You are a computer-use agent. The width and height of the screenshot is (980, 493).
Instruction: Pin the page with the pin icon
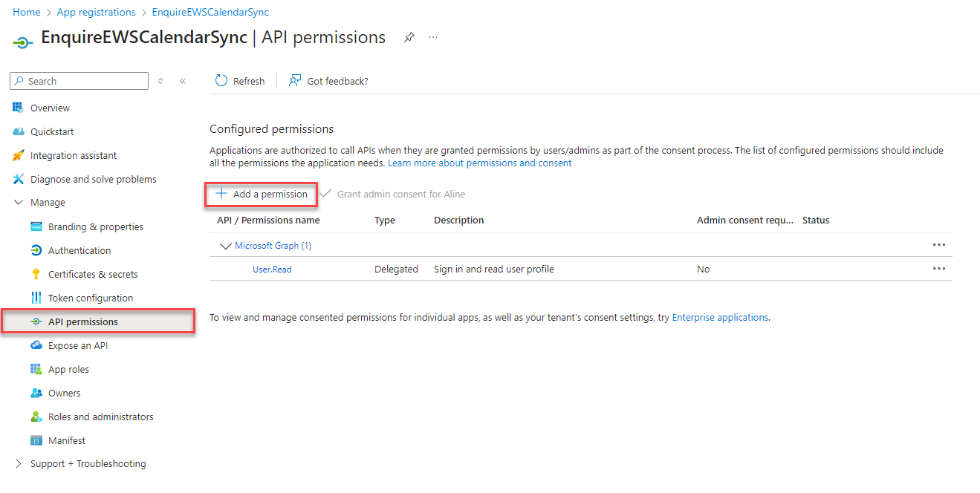click(409, 37)
